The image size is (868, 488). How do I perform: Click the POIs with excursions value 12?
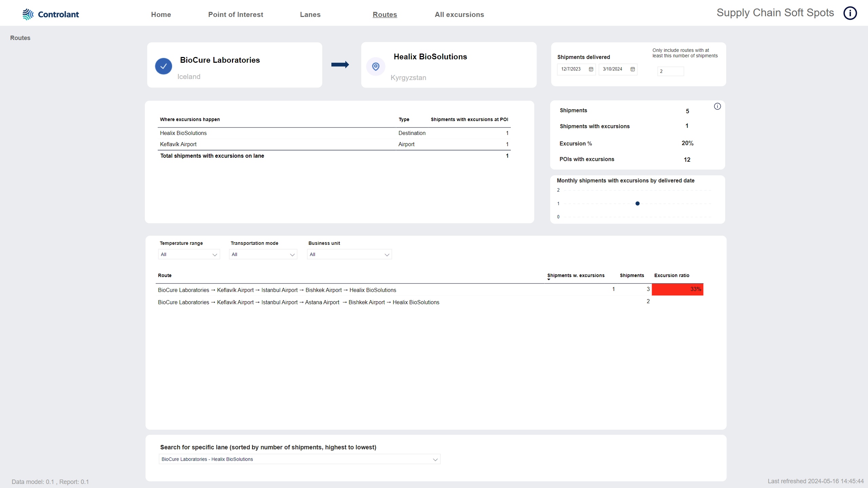[x=687, y=160]
